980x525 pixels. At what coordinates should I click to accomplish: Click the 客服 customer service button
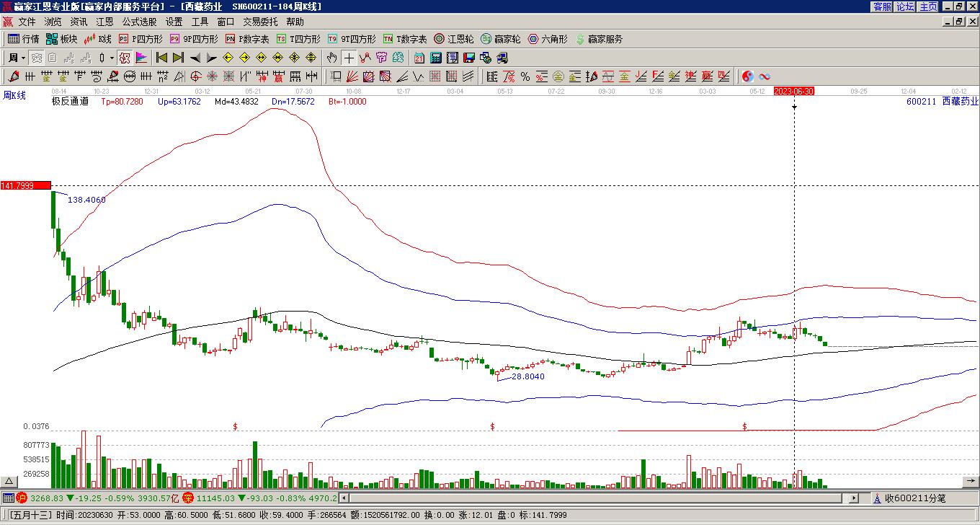(x=883, y=6)
